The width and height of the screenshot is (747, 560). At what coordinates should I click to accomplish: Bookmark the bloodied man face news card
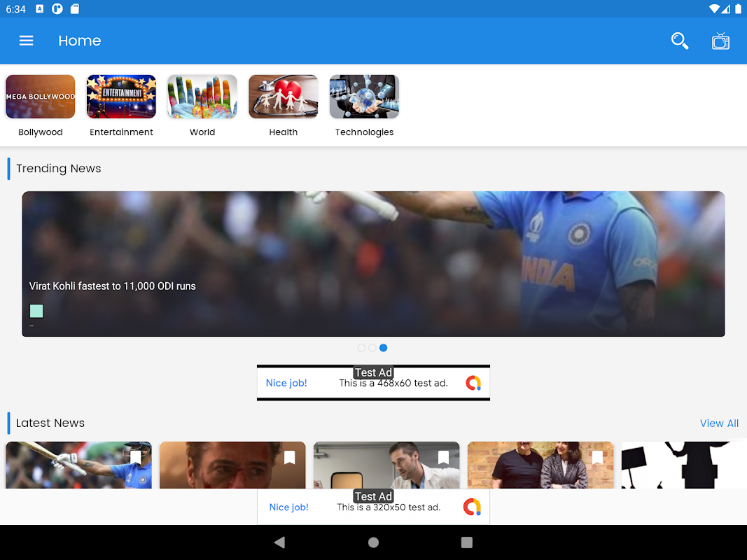pyautogui.click(x=290, y=458)
